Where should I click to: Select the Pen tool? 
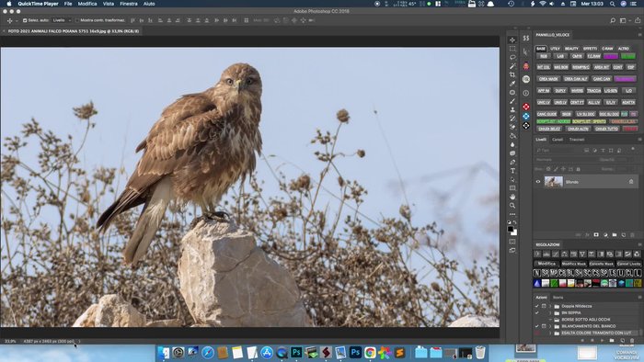512,162
